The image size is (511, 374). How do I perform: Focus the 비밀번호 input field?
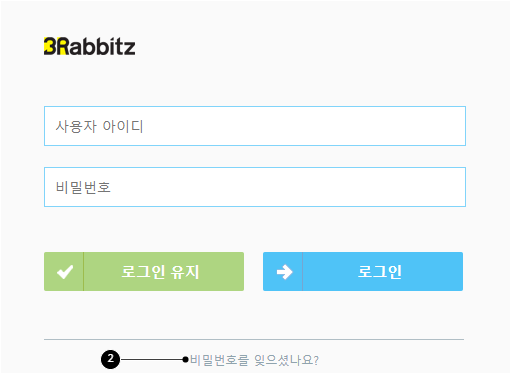click(255, 187)
